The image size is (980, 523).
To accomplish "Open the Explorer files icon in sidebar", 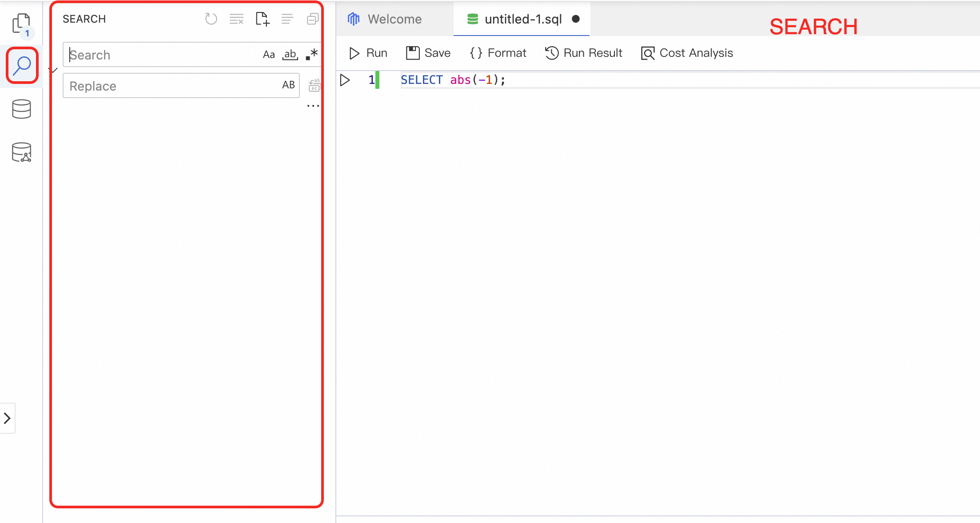I will tap(21, 24).
